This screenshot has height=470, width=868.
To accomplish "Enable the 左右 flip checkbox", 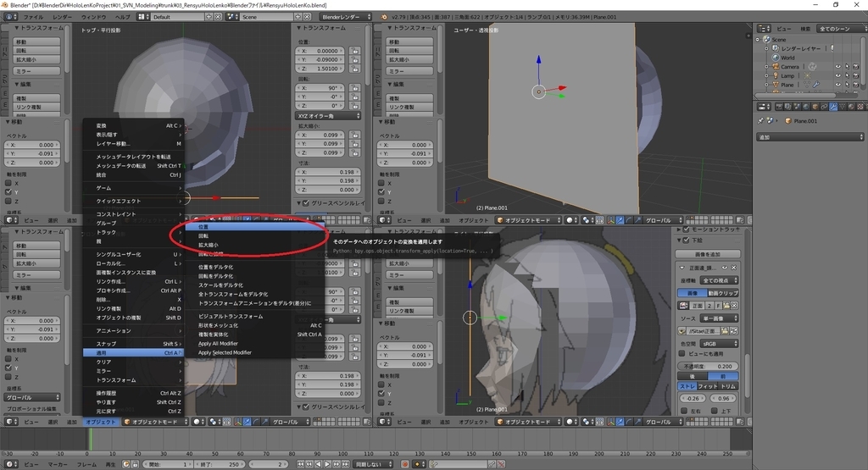I will [684, 411].
